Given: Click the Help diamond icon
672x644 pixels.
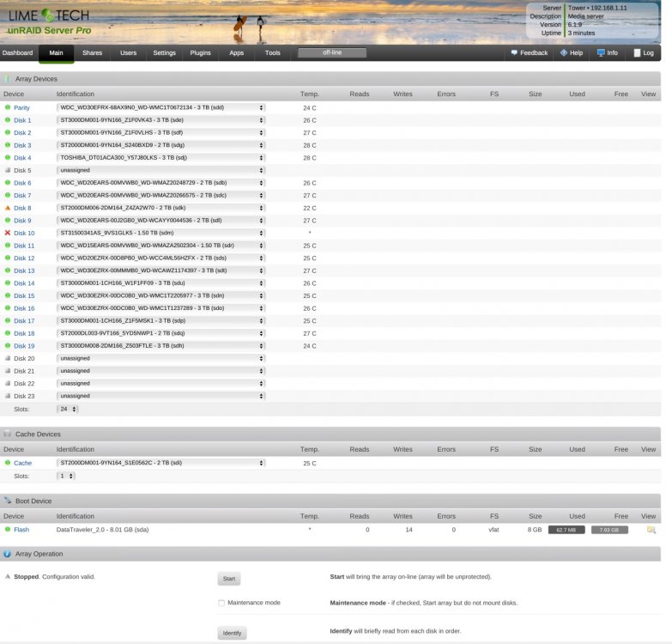Looking at the screenshot, I should coord(564,52).
